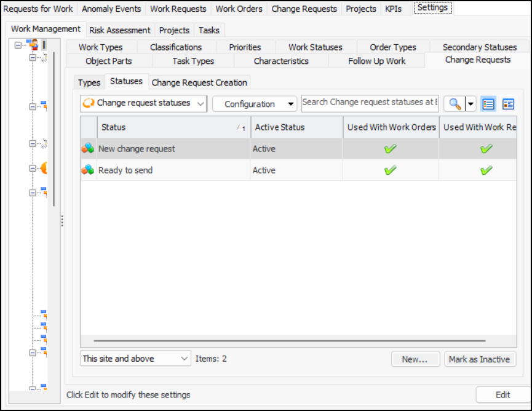
Task: Click the tree panel vertical scrollbar
Action: coord(54,129)
